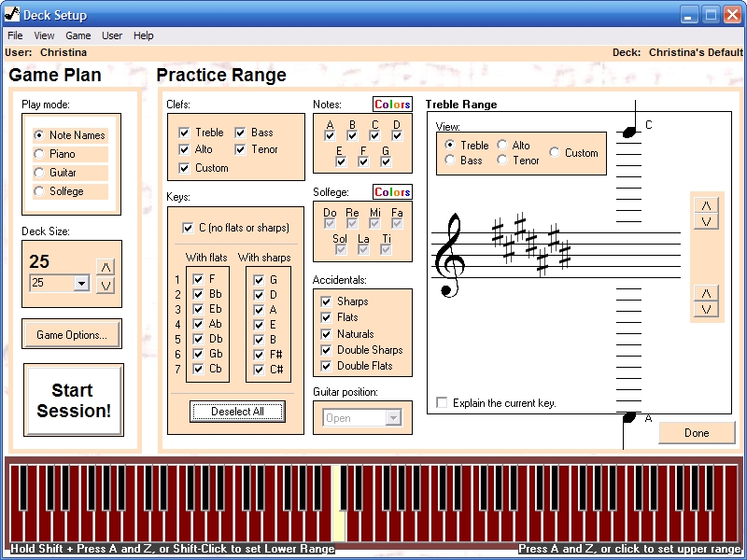Image resolution: width=747 pixels, height=560 pixels.
Task: Increase deck size with the up arrow
Action: [x=106, y=267]
